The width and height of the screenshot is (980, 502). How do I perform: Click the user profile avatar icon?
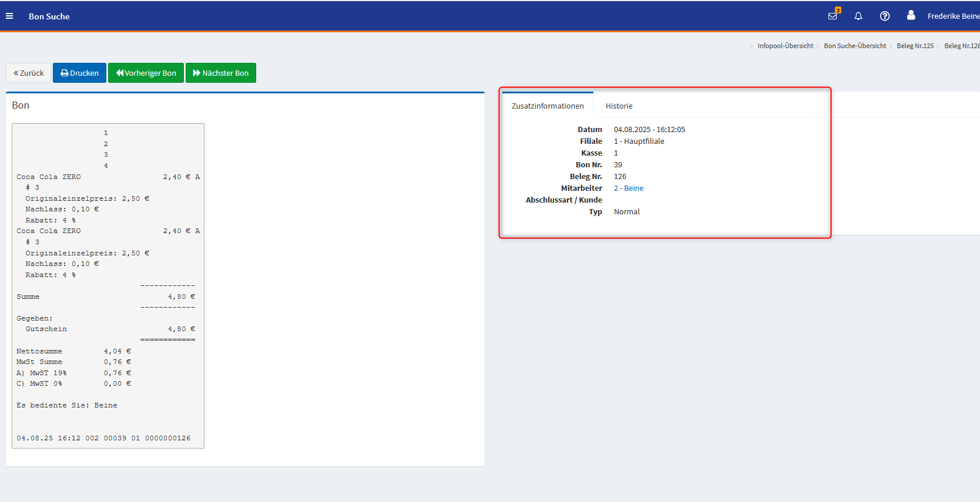[911, 16]
